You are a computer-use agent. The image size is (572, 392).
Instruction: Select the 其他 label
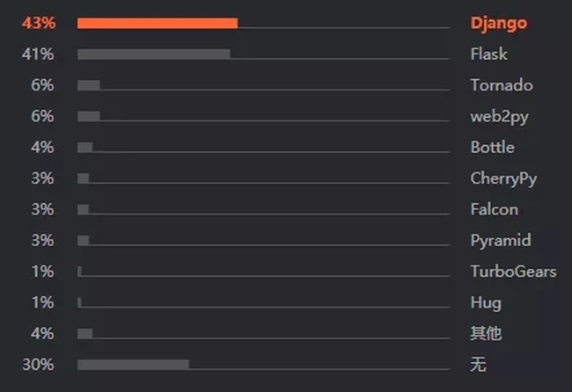(x=486, y=333)
